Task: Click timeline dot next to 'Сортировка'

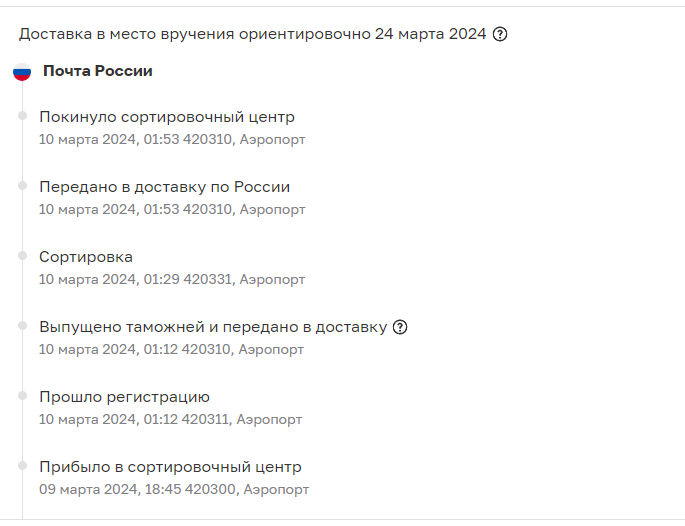Action: point(22,256)
